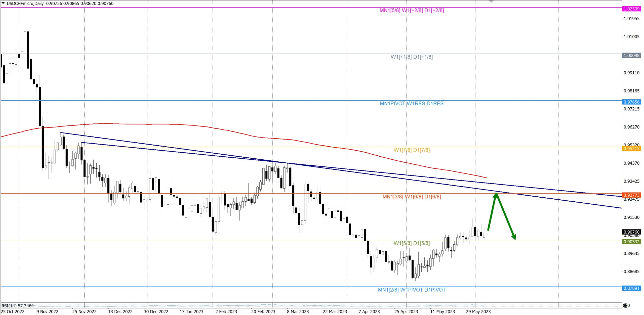Select MN1PIVOT W1RES D1RES level label
The width and height of the screenshot is (644, 315).
(x=412, y=104)
